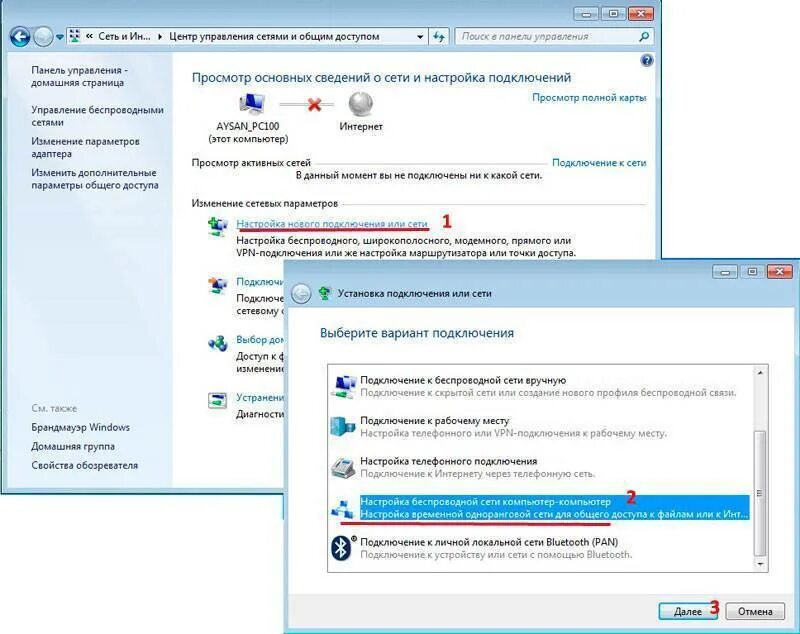Select Подключение к беспроводной сети вручную option

pyautogui.click(x=540, y=386)
